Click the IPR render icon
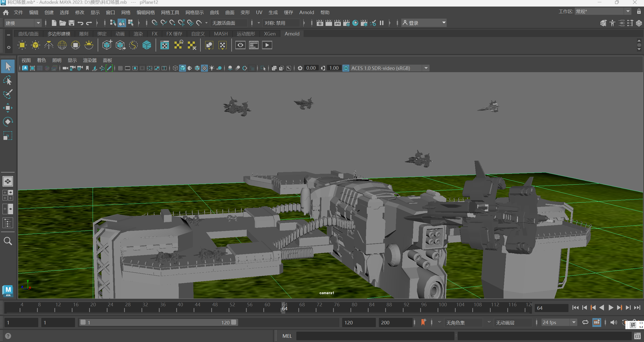 (x=337, y=23)
